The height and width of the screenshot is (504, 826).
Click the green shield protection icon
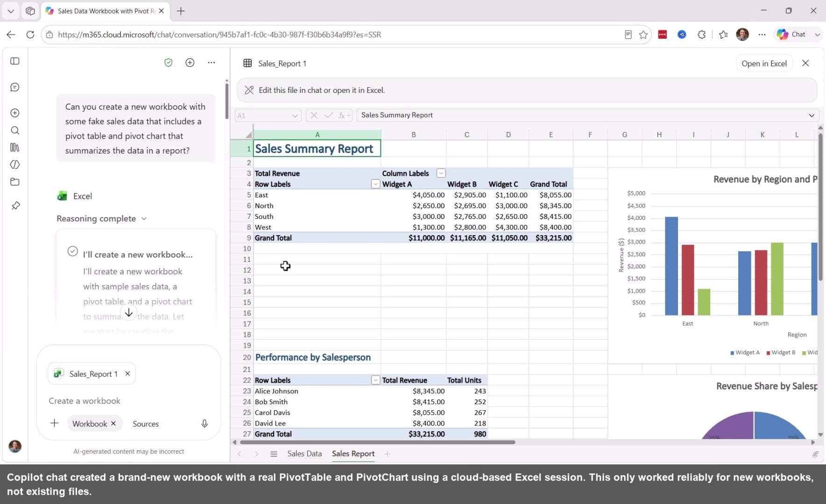point(169,63)
